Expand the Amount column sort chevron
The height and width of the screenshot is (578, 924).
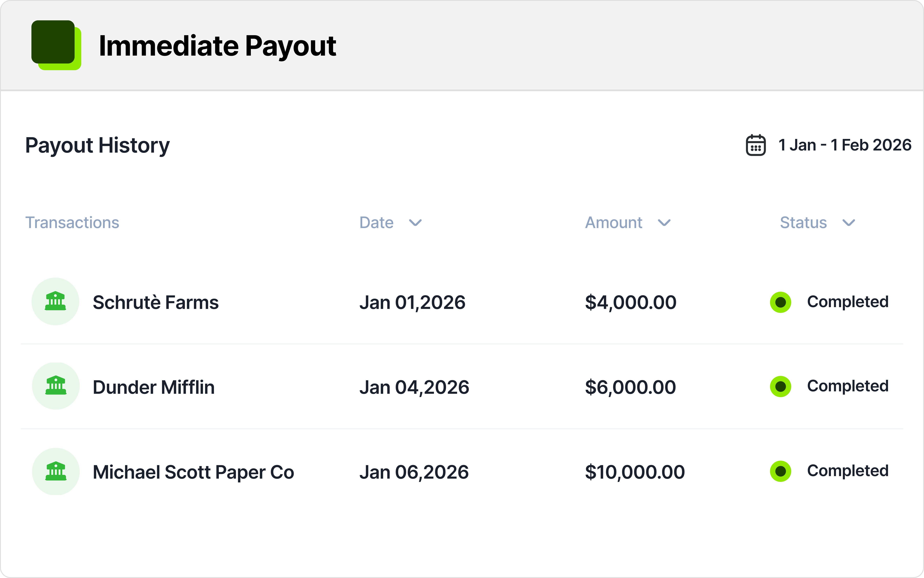point(664,223)
